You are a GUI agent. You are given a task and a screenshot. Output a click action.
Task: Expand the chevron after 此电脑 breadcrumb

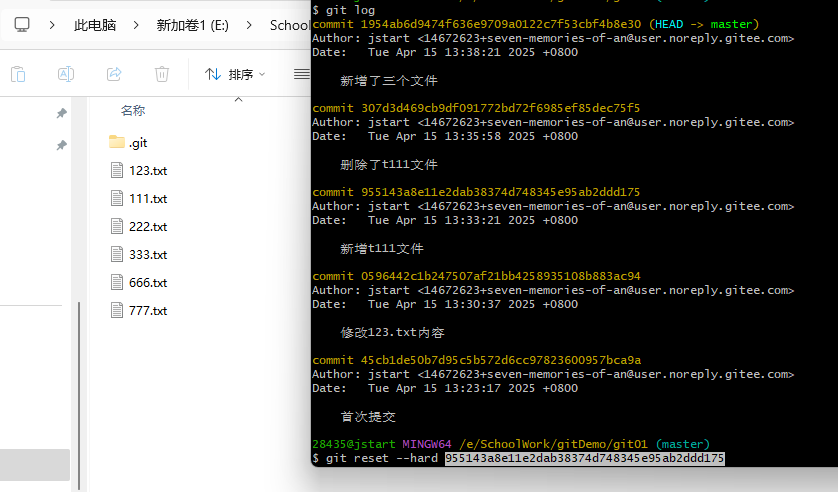(136, 25)
